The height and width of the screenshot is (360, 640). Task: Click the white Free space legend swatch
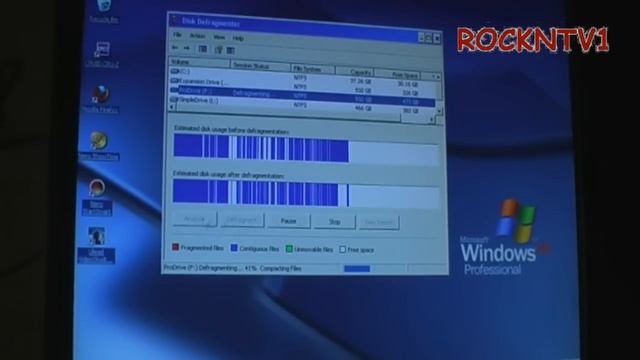click(x=342, y=249)
